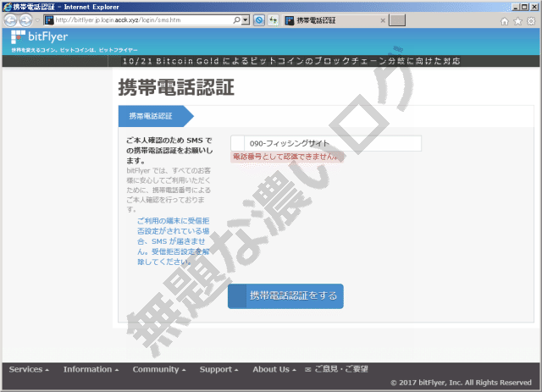The image size is (542, 392).
Task: Open SMS reception refusal help link
Action: pos(173,241)
